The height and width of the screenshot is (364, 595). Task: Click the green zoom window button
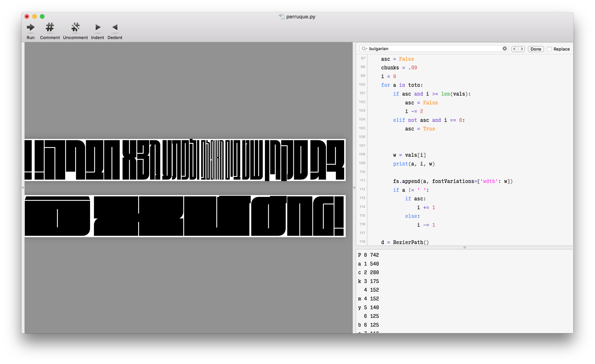[42, 16]
